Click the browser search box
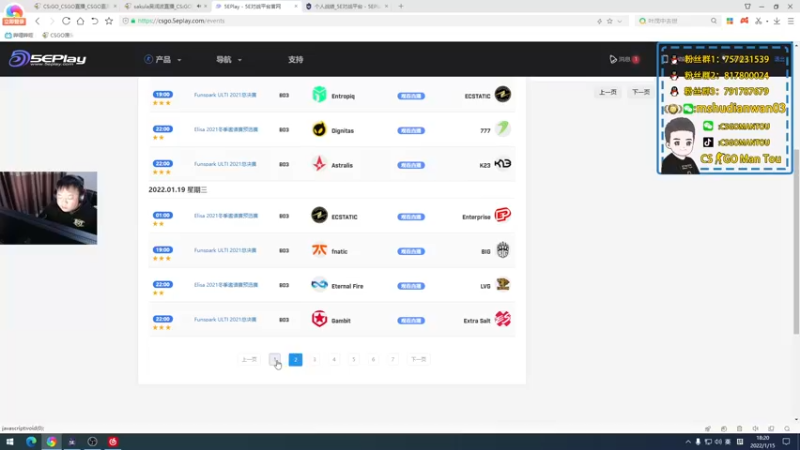 tap(678, 21)
